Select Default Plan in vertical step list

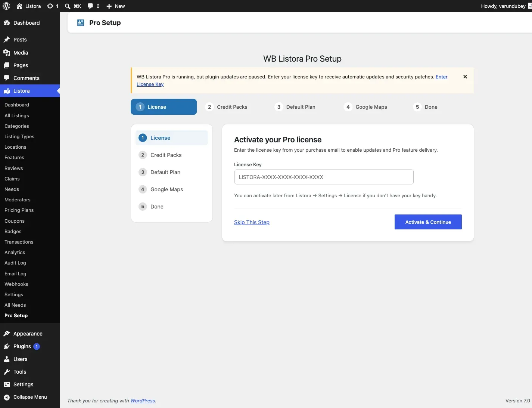tap(172, 172)
